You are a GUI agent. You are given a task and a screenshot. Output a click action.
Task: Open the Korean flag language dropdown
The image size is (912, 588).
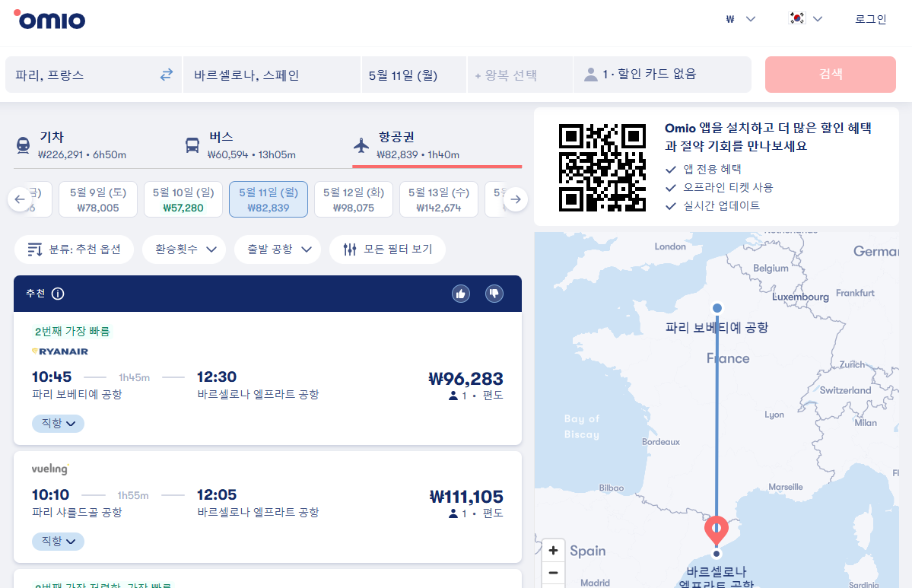coord(806,18)
